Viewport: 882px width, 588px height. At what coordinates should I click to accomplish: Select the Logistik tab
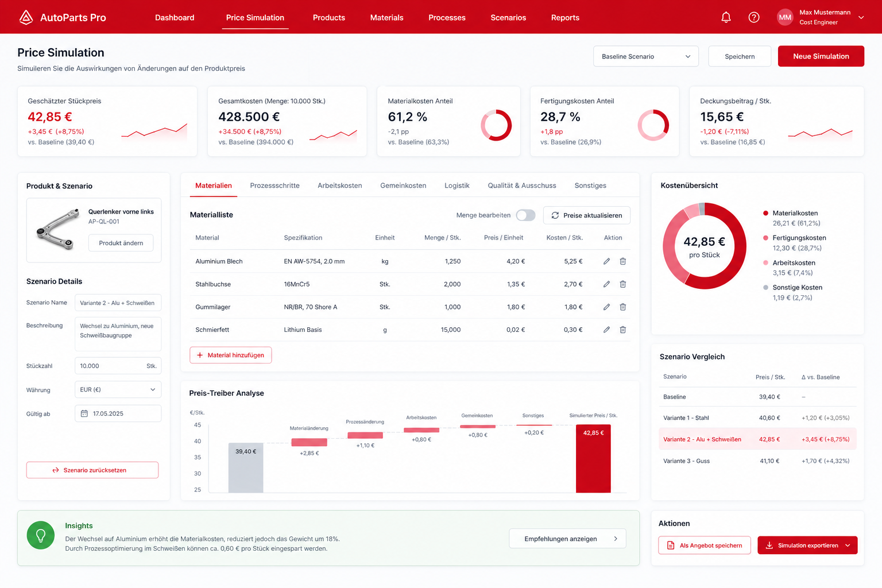457,185
